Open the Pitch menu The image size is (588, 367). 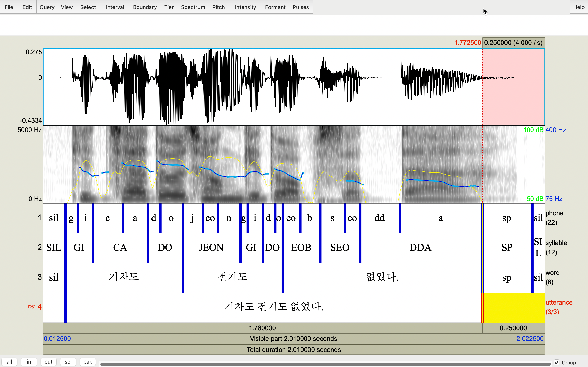[x=218, y=7]
